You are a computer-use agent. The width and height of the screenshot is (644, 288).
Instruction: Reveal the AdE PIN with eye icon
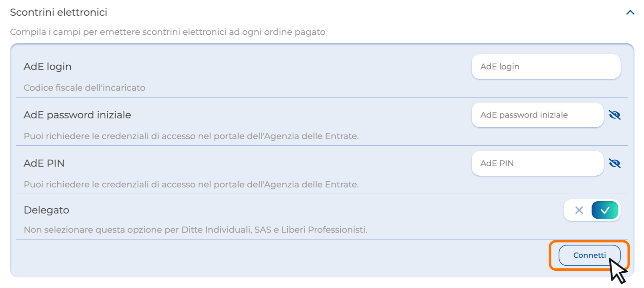click(x=615, y=163)
